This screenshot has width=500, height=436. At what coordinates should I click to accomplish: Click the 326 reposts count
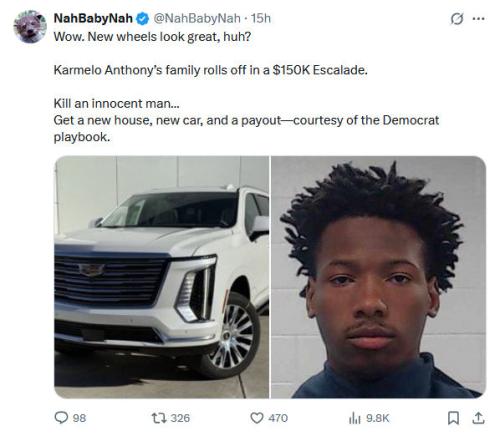pos(180,418)
